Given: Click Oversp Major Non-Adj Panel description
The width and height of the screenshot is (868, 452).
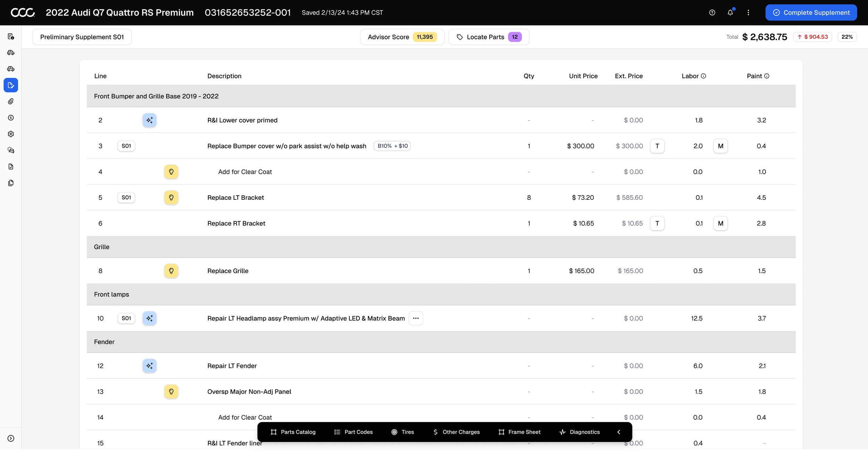Looking at the screenshot, I should (249, 392).
